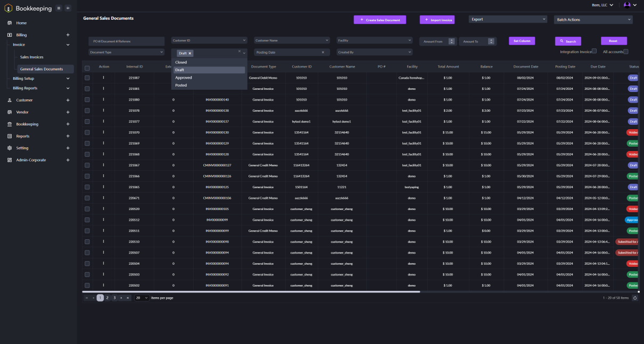The image size is (644, 344).
Task: Remove the Draft tag from the status filter
Action: [x=190, y=53]
